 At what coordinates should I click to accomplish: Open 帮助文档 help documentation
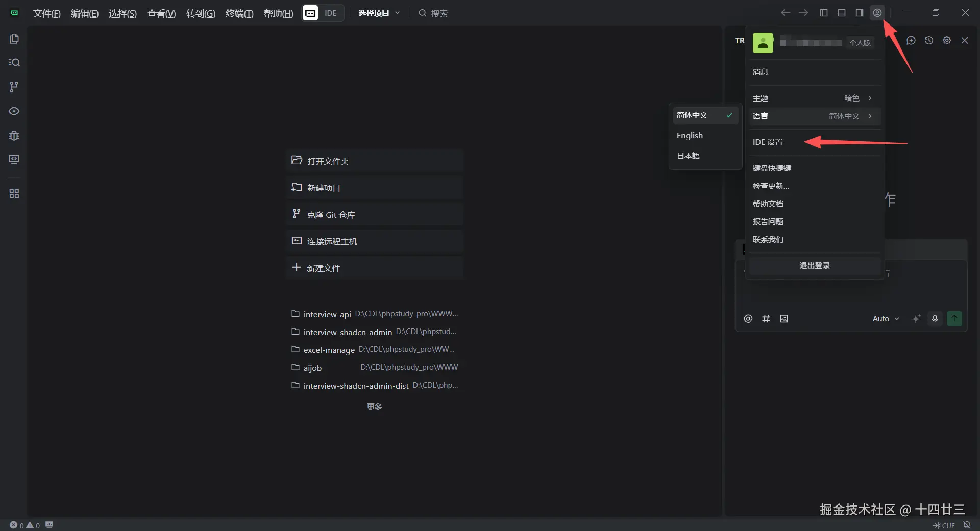tap(815, 204)
